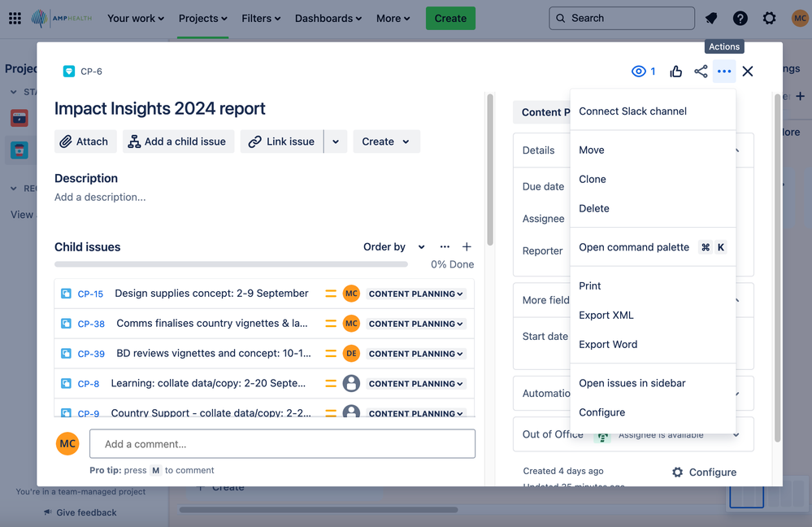Viewport: 812px width, 527px height.
Task: Click the MC assignee avatar on CP-38
Action: pos(351,324)
